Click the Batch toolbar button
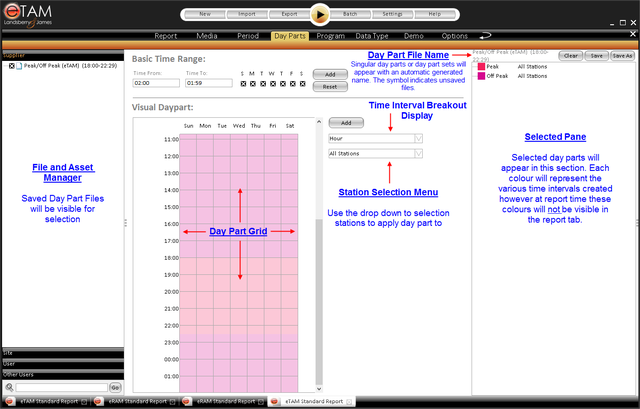Screen dimensions: 640x409 coord(350,14)
